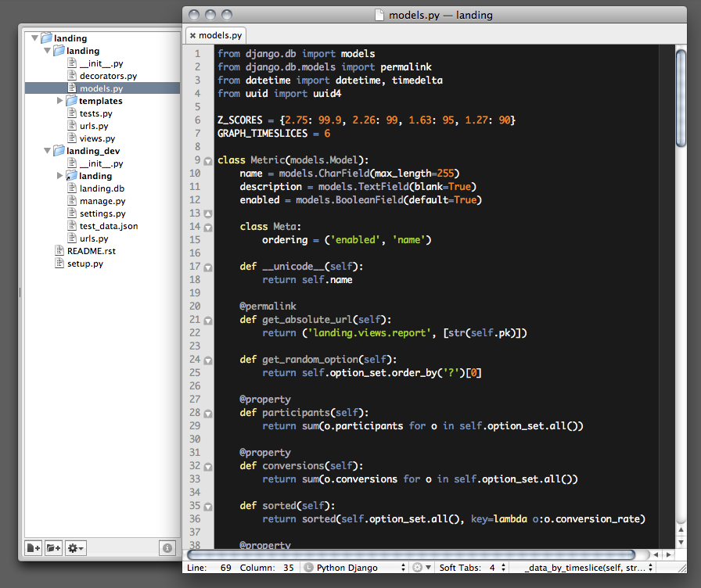Click the landing_dev folder icon

point(59,151)
